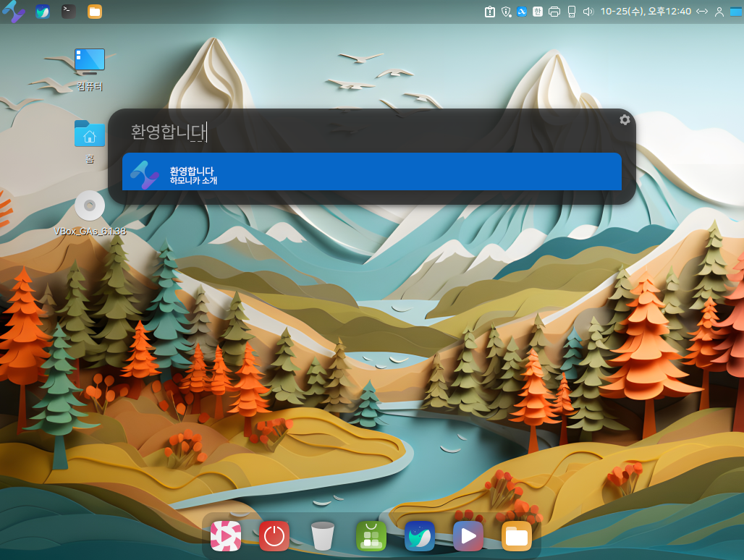Launch the green app store from the dock
Screen dimensions: 744x560
point(371,536)
